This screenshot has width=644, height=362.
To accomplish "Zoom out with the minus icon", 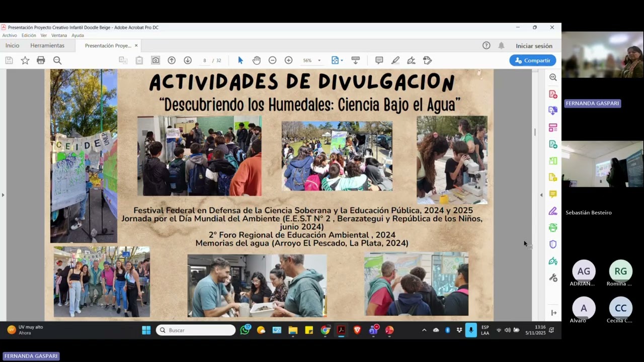I will (x=272, y=60).
